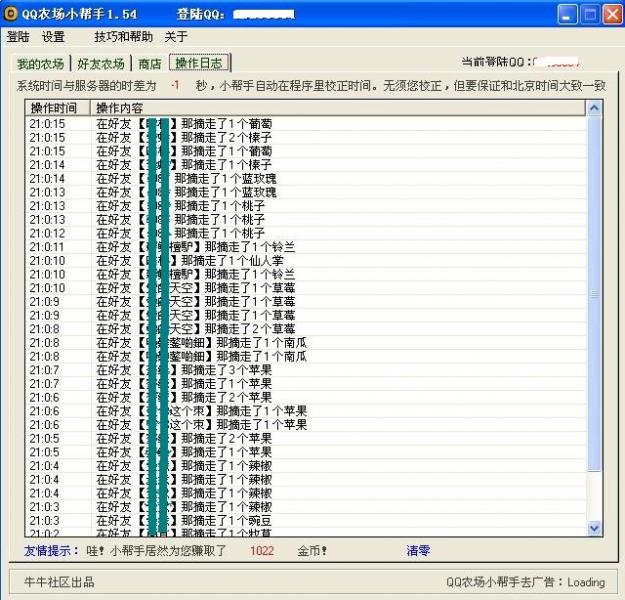Click the 牛牛社区出品 status text
The height and width of the screenshot is (600, 625).
click(59, 582)
